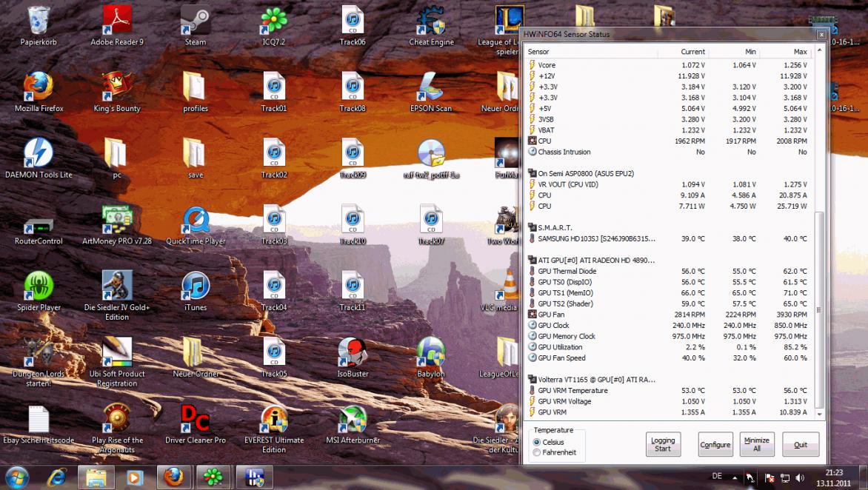Image resolution: width=868 pixels, height=490 pixels.
Task: Select the GPU VRM Temperature row
Action: point(669,390)
